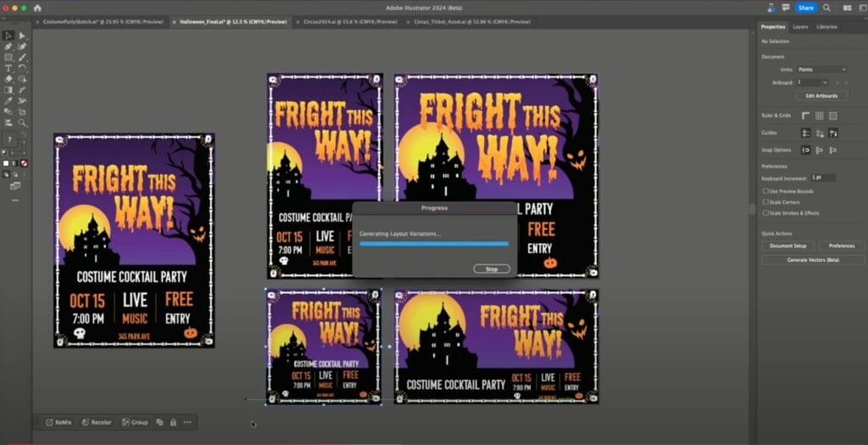868x445 pixels.
Task: Click the None red-slash swatch
Action: (x=24, y=164)
